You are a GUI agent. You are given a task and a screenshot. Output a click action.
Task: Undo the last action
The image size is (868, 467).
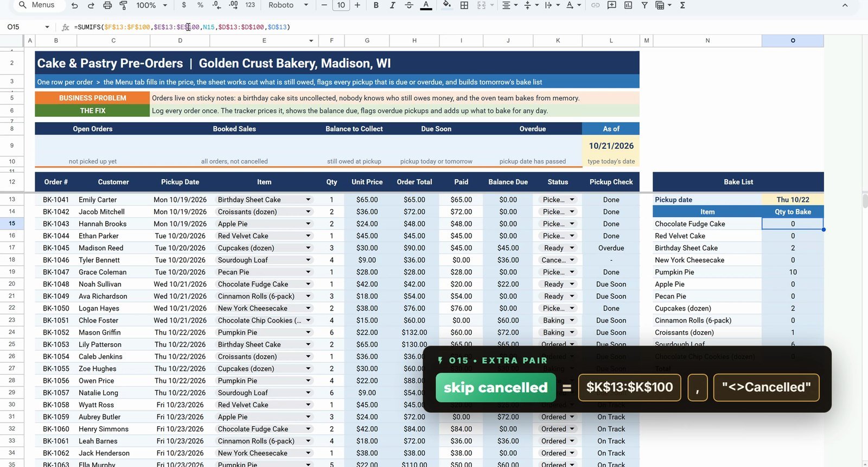pos(75,5)
